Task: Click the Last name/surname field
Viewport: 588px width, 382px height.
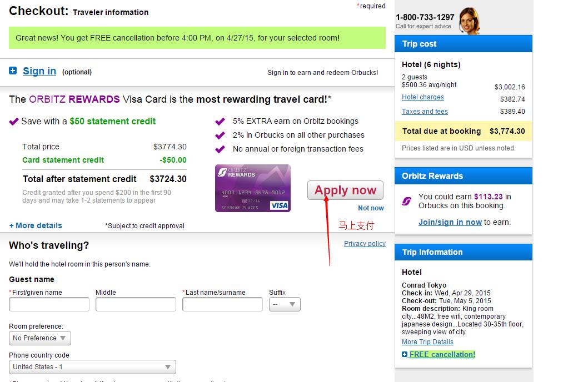Action: 222,304
